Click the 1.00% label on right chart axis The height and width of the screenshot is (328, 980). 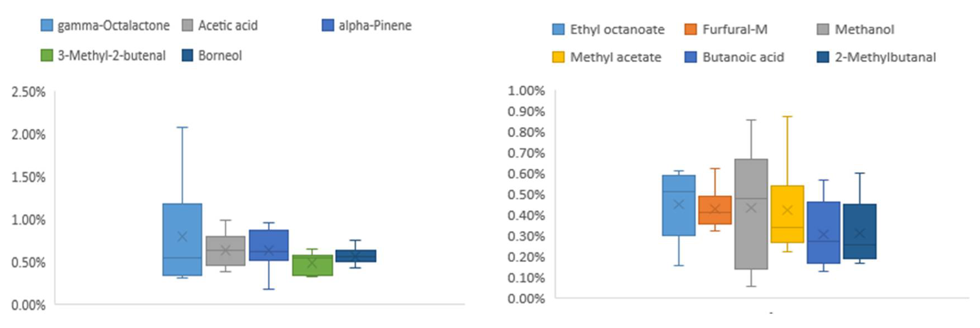(526, 91)
